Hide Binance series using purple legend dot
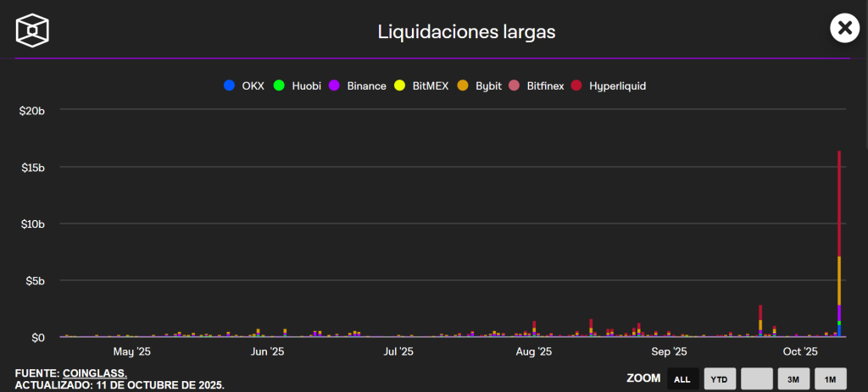 (334, 86)
